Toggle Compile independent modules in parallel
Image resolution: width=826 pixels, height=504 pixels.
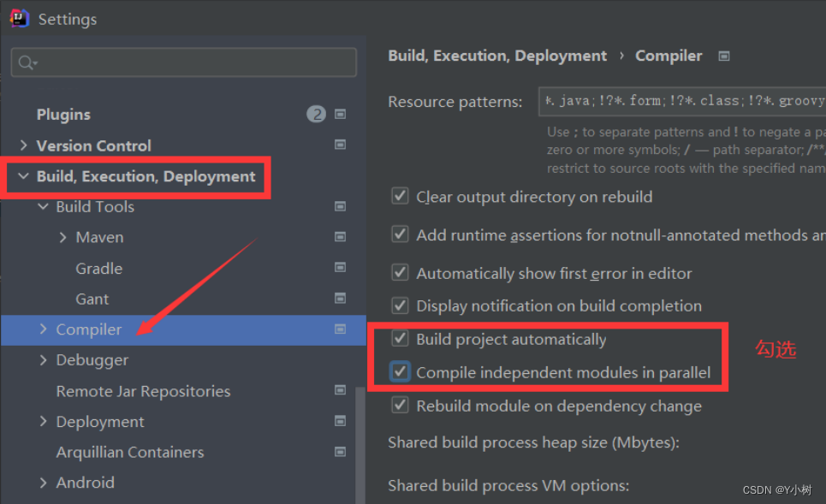(400, 371)
